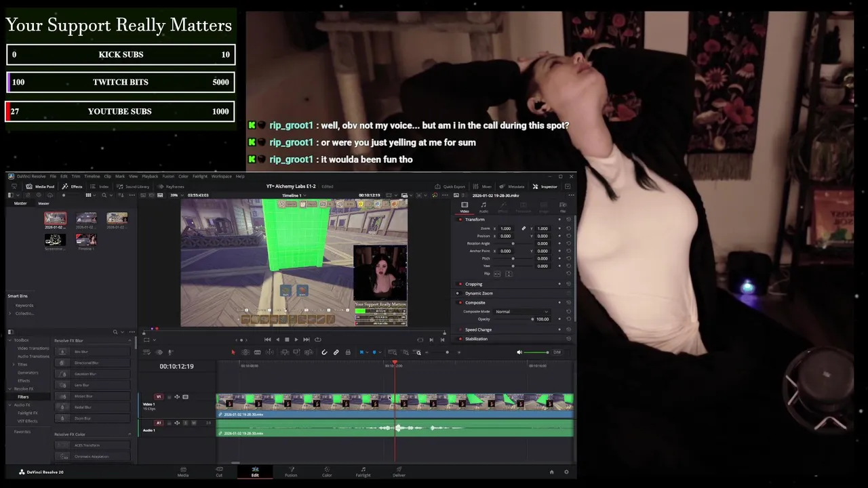Adjust the Opacity slider in Composite

tap(513, 319)
